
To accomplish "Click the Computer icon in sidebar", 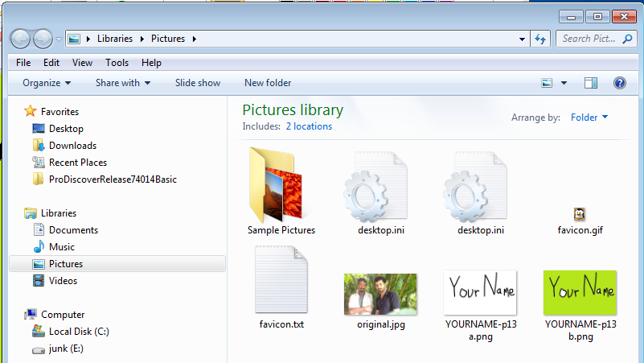I will click(x=31, y=315).
